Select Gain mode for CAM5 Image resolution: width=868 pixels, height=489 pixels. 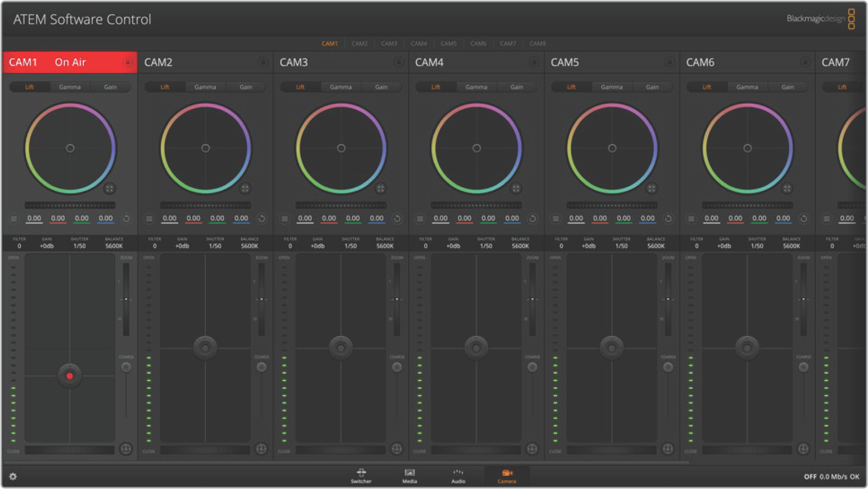coord(653,87)
